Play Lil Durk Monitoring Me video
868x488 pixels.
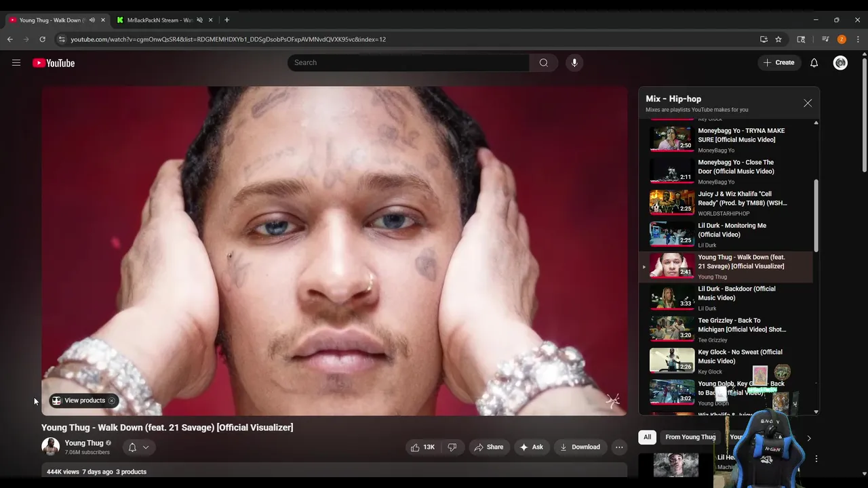click(726, 233)
